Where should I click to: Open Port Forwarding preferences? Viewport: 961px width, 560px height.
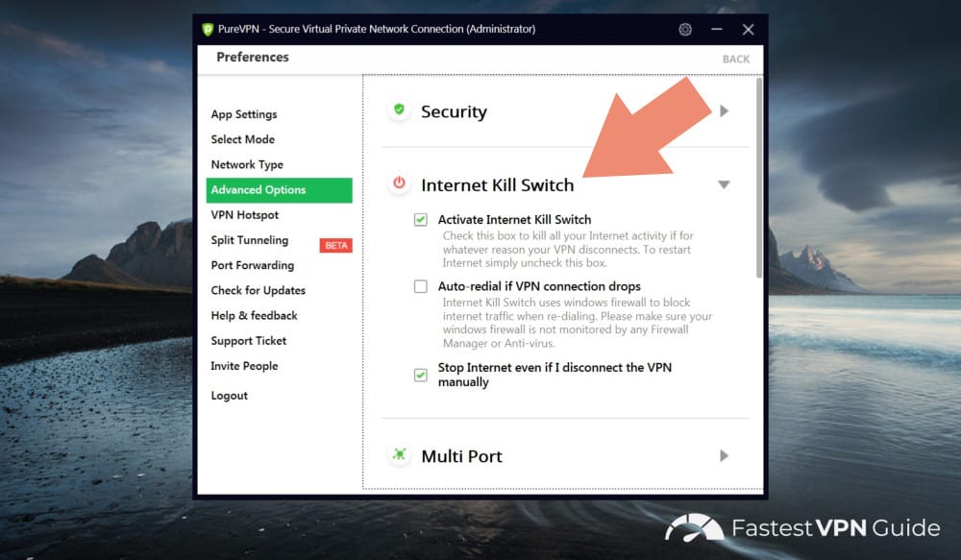(253, 265)
